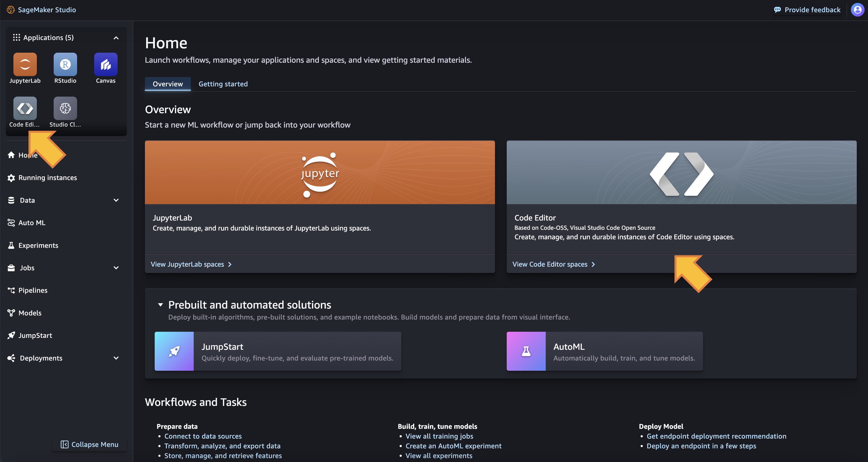Expand the Data sidebar menu
This screenshot has width=868, height=462.
click(116, 200)
